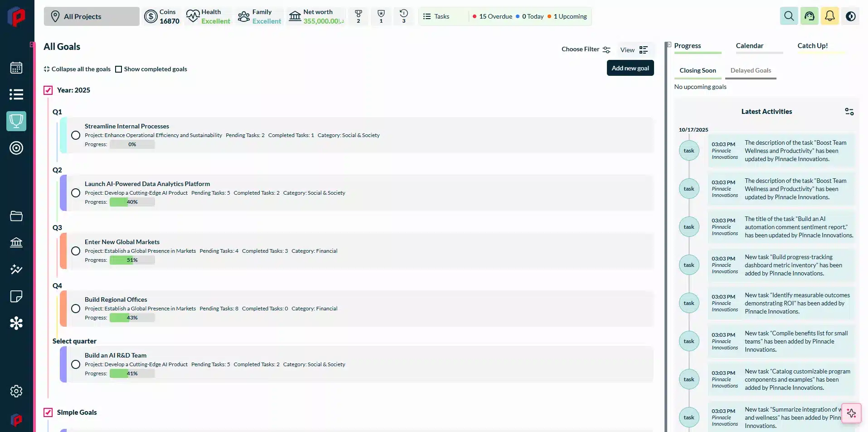The height and width of the screenshot is (432, 868).
Task: Click the 1 Upcoming tasks link
Action: point(567,16)
